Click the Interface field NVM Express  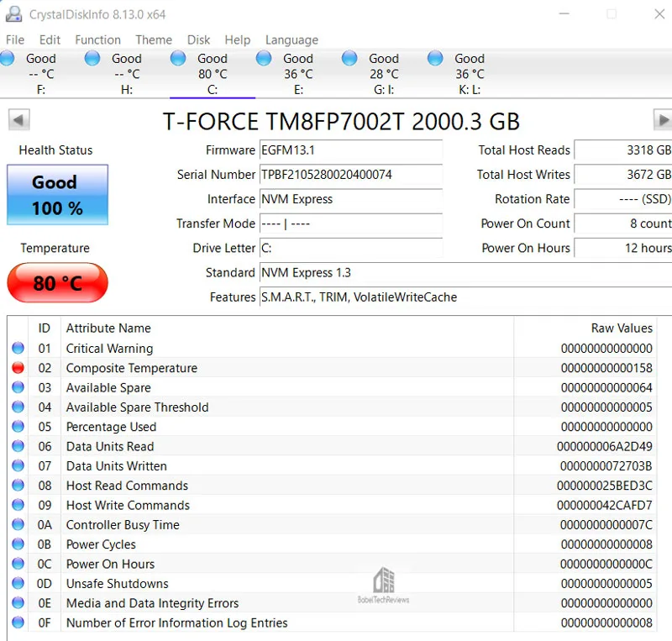351,199
